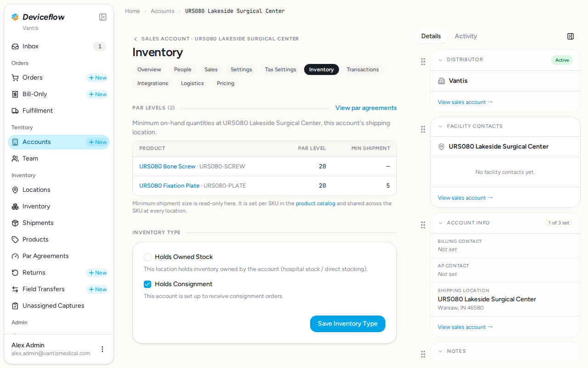This screenshot has width=588, height=368.
Task: Go to Accounts breadcrumb
Action: point(163,11)
